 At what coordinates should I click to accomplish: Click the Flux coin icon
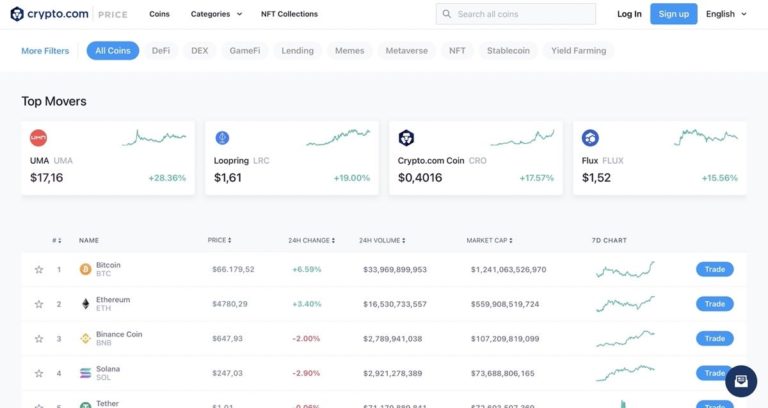pyautogui.click(x=590, y=138)
